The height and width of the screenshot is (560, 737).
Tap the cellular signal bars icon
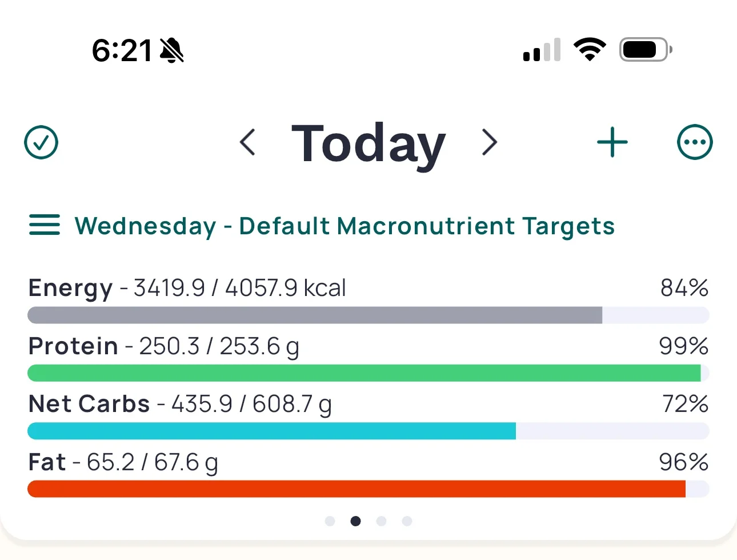(x=542, y=50)
